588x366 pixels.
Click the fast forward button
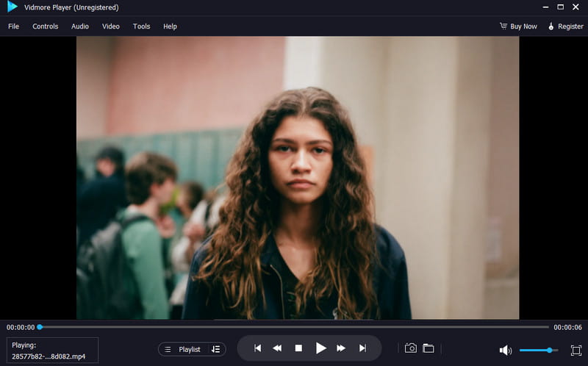point(341,348)
